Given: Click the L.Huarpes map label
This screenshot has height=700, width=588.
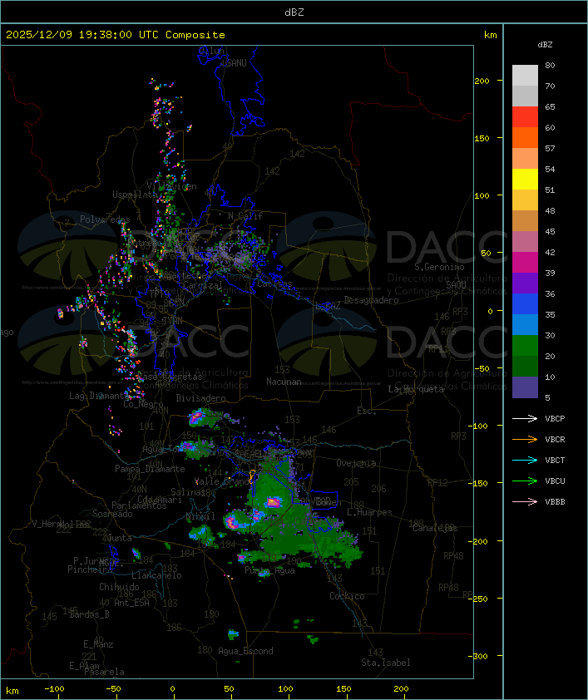Looking at the screenshot, I should pos(369,512).
